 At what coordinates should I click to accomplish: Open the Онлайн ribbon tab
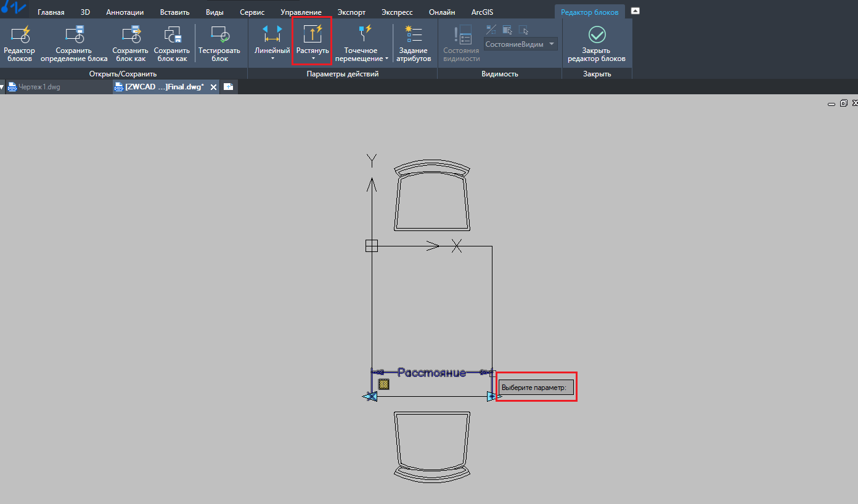point(442,12)
